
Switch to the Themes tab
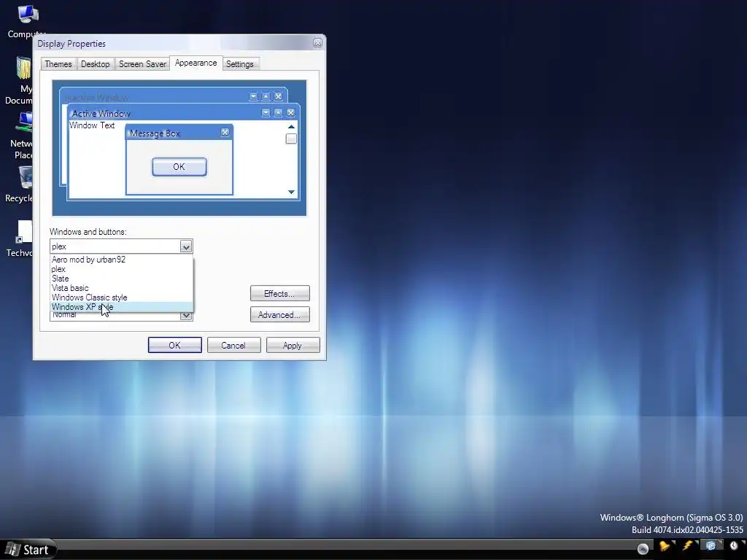point(58,64)
